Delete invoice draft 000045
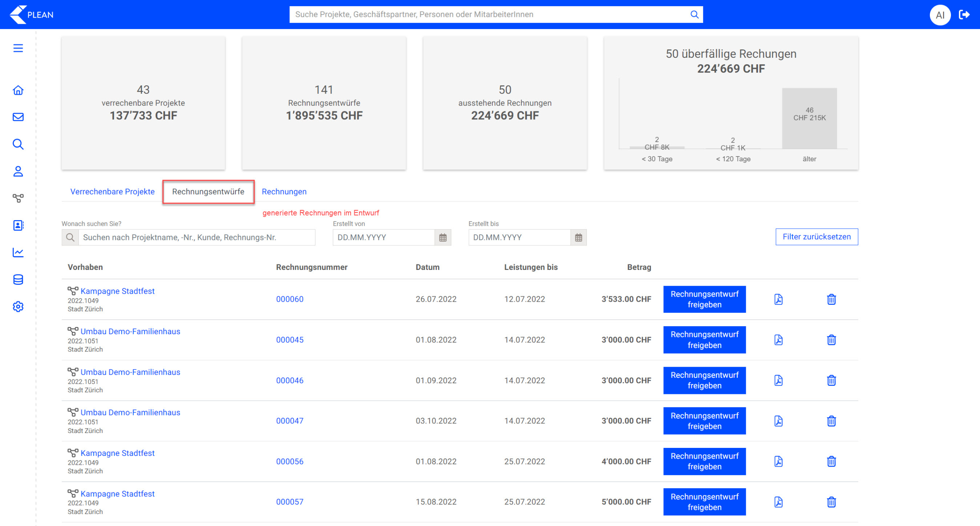Screen dimensions: 980x526 pos(831,340)
